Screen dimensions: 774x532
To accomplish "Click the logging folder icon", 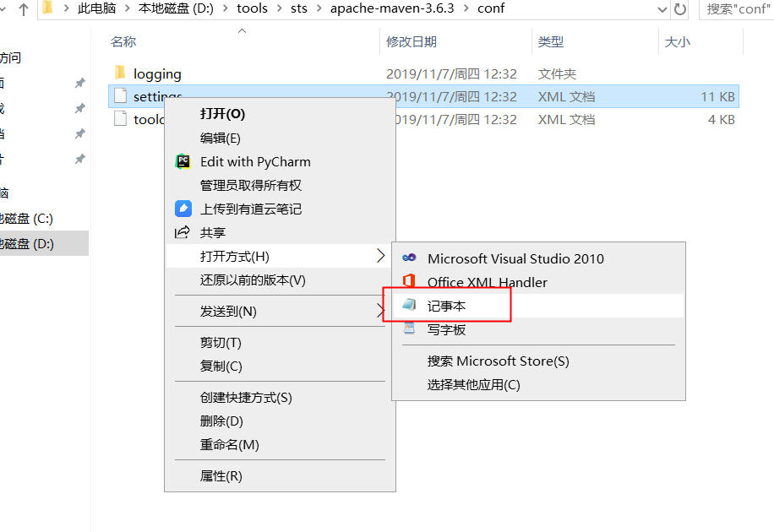I will tap(120, 73).
